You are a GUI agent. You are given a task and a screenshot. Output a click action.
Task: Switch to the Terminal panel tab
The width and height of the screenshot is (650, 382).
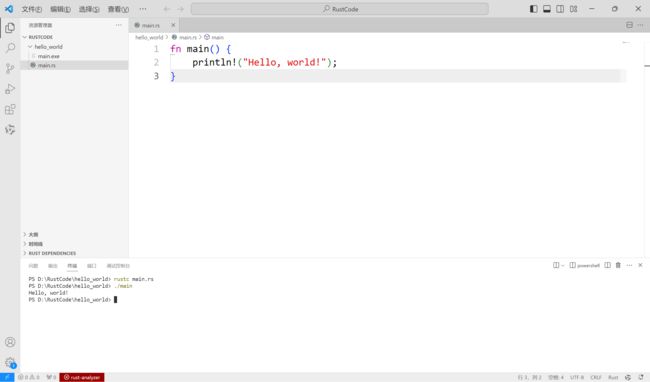pos(72,266)
